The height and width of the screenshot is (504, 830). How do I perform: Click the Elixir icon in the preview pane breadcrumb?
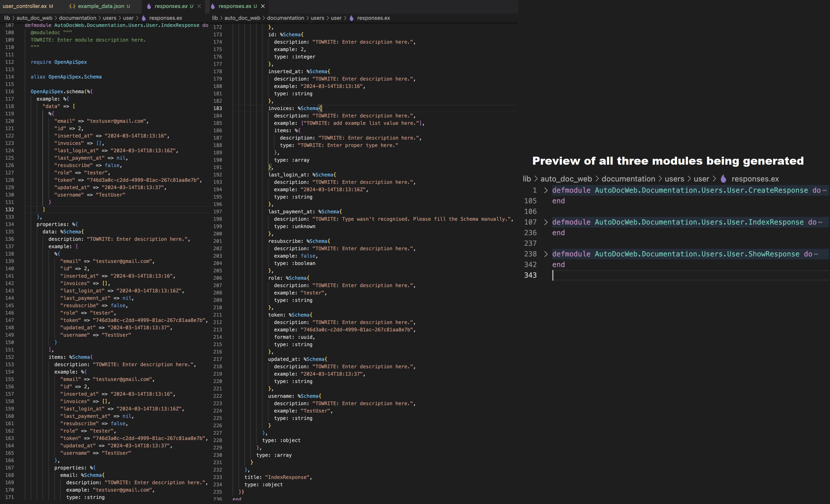[x=723, y=179]
